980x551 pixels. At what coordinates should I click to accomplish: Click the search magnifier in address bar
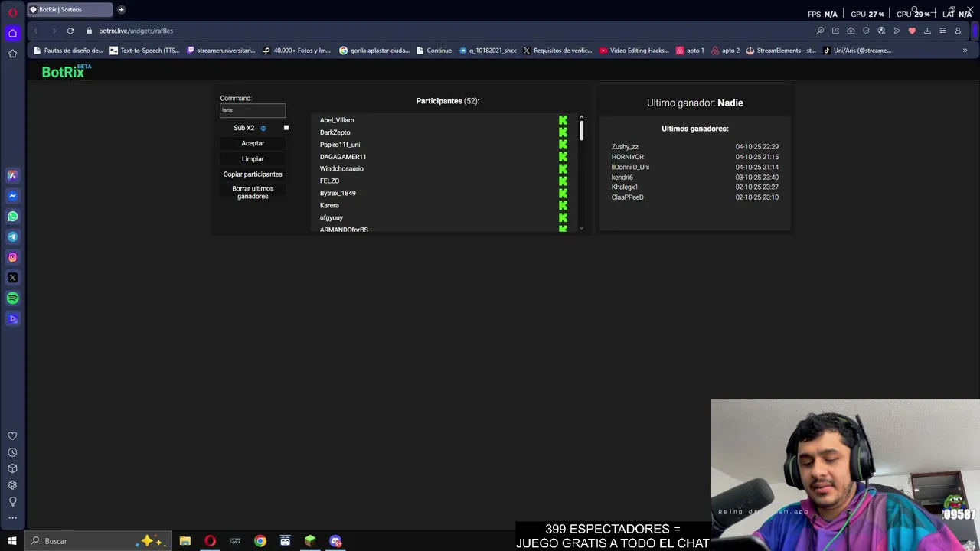pyautogui.click(x=820, y=31)
